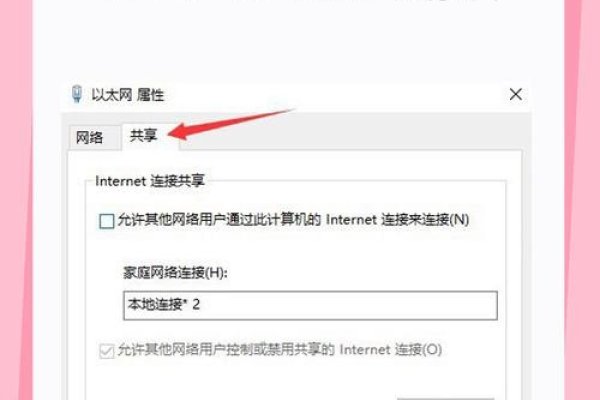Click the red arrow pointing at 共享
This screenshot has height=400, width=600.
(230, 124)
